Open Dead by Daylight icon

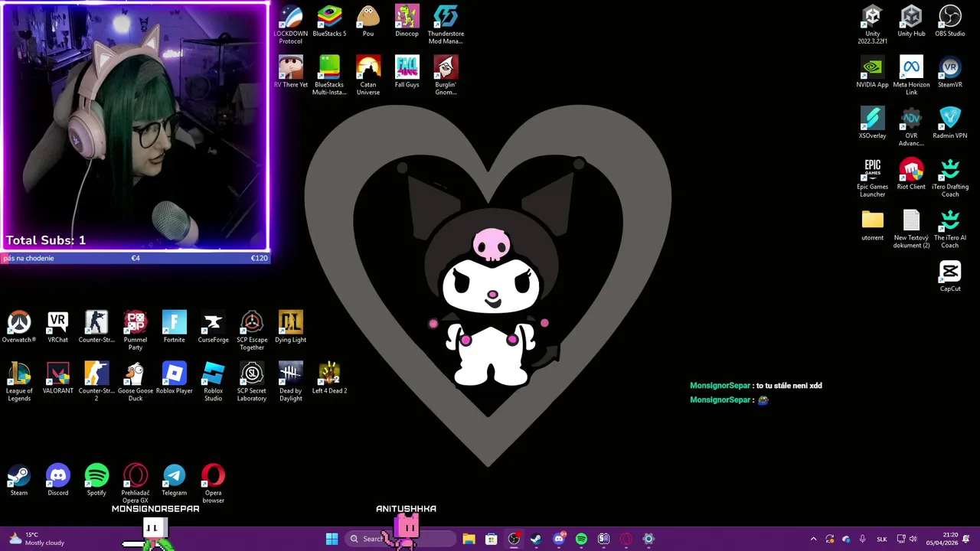coord(290,382)
